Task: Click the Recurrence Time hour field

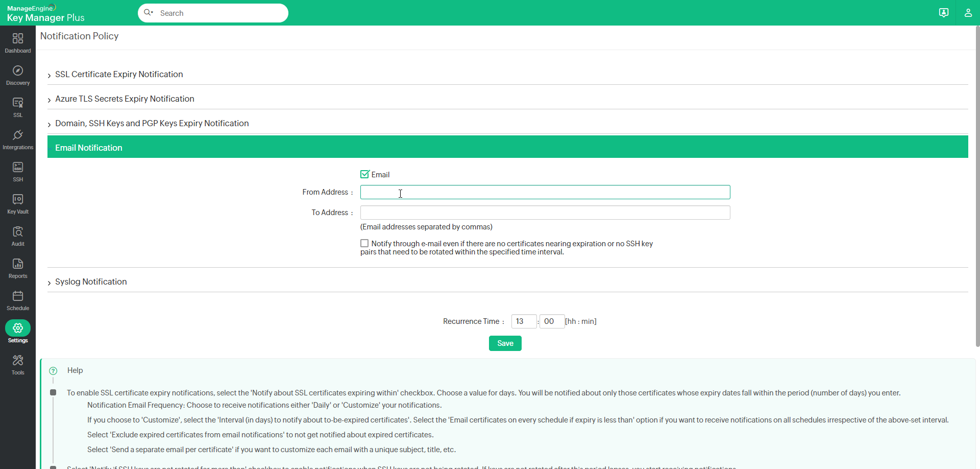Action: 524,321
